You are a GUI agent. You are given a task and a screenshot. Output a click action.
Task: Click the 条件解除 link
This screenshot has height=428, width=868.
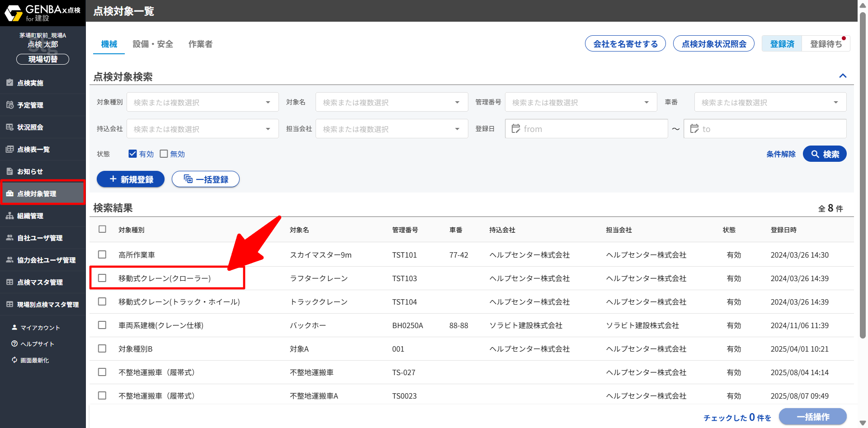[x=781, y=154]
